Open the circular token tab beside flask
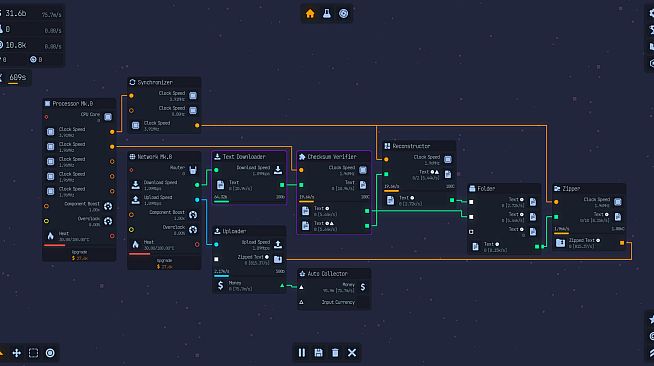Screen dimensions: 654x366 pos(343,14)
